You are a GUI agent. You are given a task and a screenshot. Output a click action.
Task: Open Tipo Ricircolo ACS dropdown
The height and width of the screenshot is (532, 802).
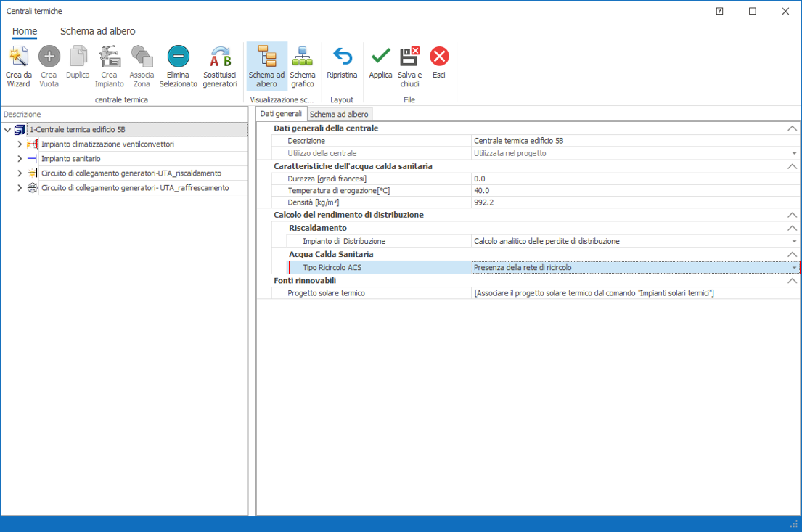[794, 268]
